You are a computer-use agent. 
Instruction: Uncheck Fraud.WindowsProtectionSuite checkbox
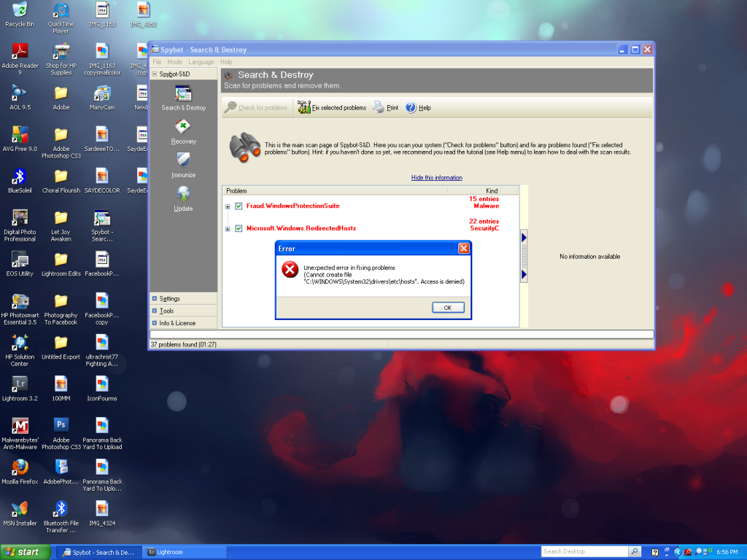tap(239, 206)
